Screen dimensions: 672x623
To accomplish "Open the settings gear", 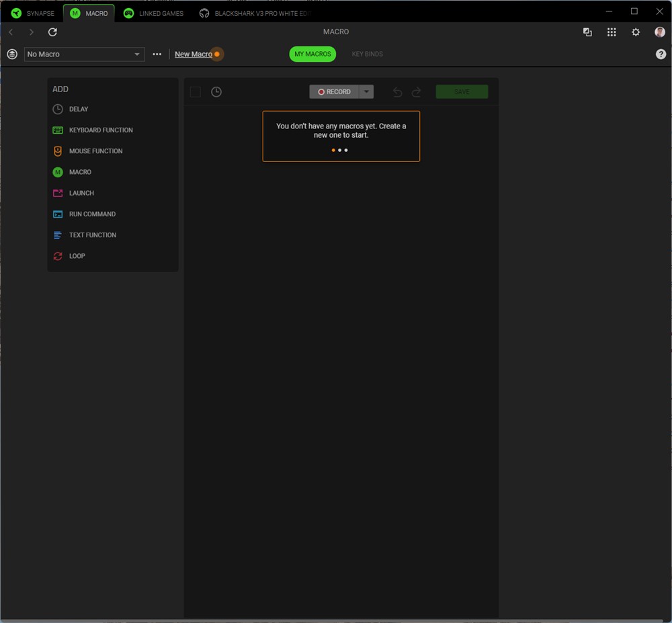I will [x=636, y=32].
